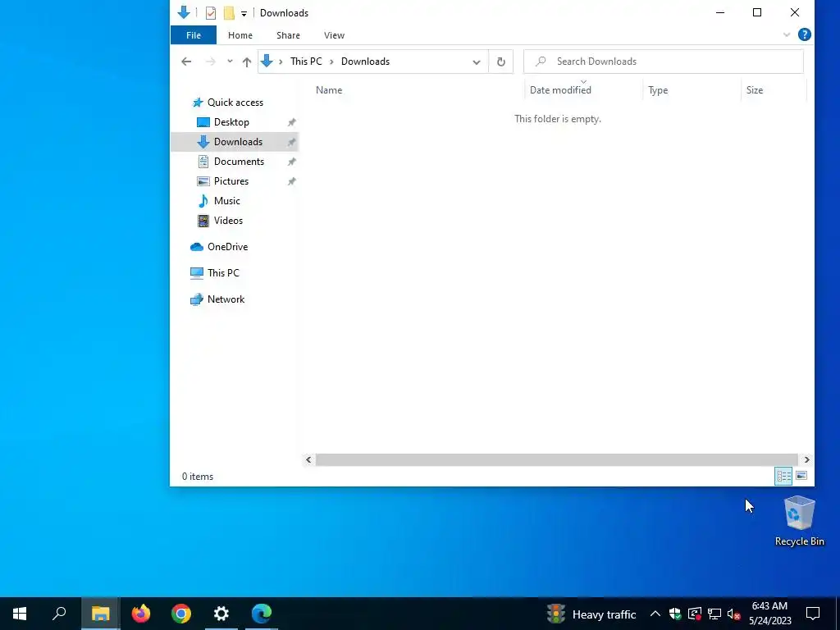The width and height of the screenshot is (840, 630).
Task: Show hidden system tray icons
Action: pyautogui.click(x=655, y=614)
